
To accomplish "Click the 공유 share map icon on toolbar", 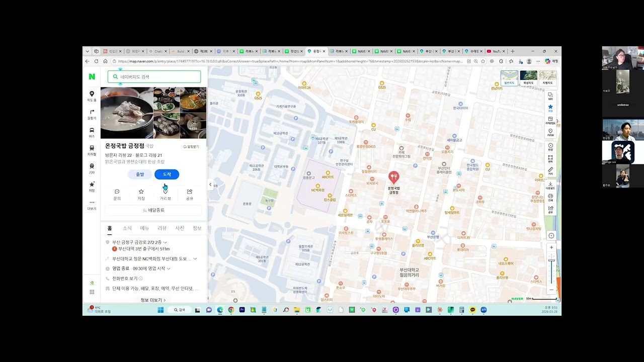I will coord(550,209).
